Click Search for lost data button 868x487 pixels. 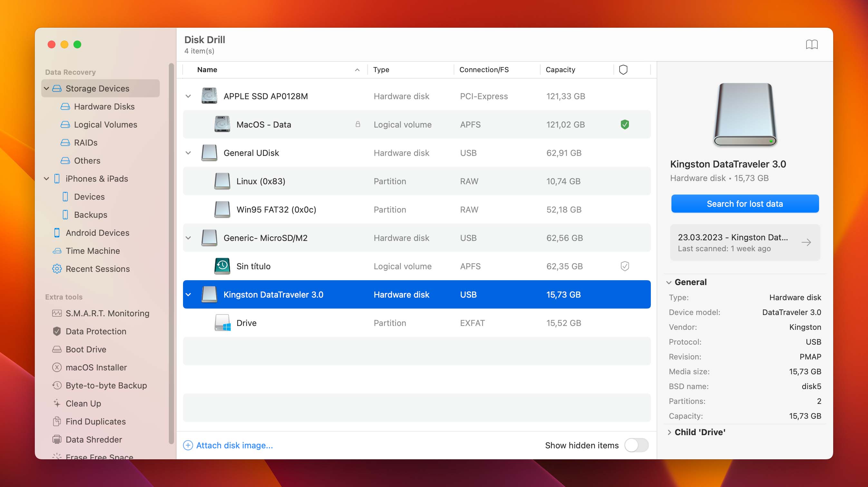pos(745,204)
